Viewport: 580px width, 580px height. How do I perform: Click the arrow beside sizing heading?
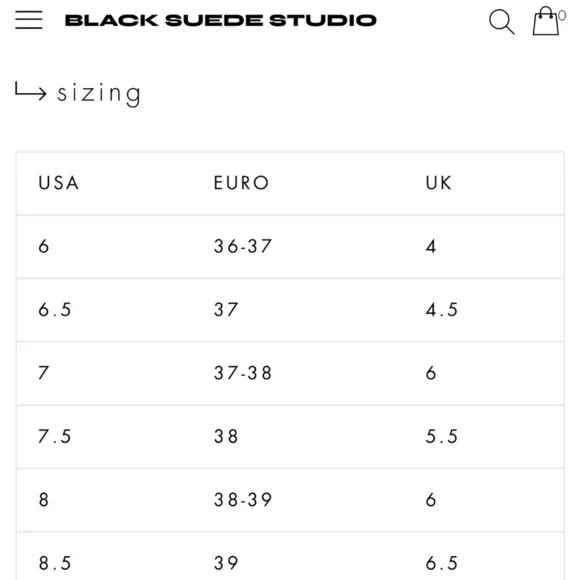tap(31, 91)
